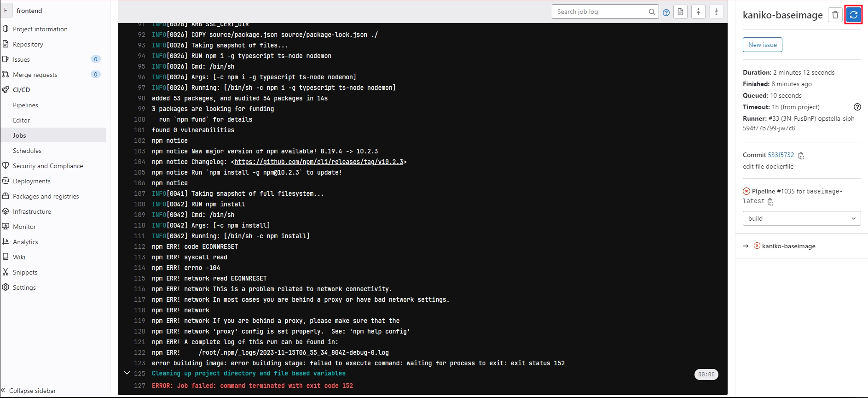Image resolution: width=868 pixels, height=398 pixels.
Task: Click the 00:00 section duration badge
Action: 706,375
